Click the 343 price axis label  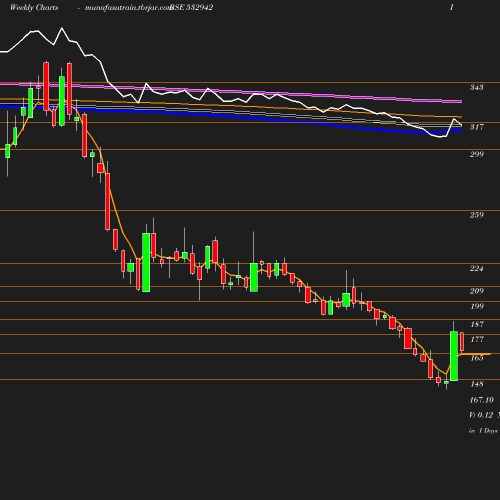pos(477,87)
